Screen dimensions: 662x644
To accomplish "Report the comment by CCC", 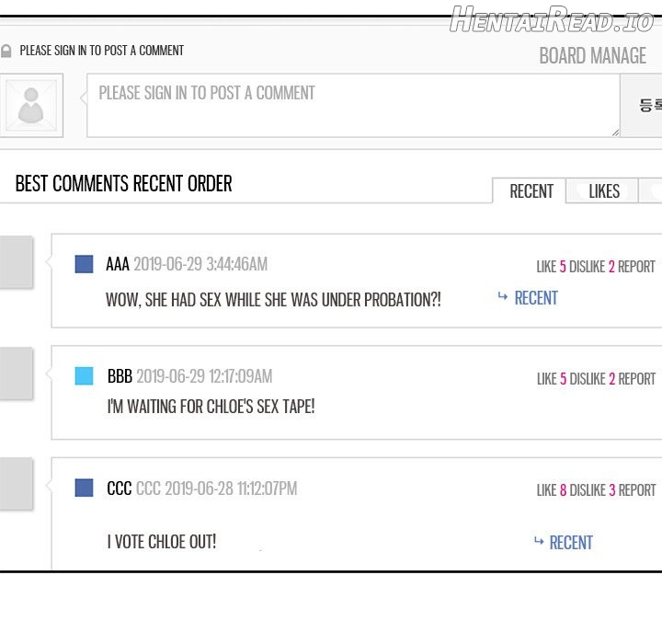I will point(637,490).
